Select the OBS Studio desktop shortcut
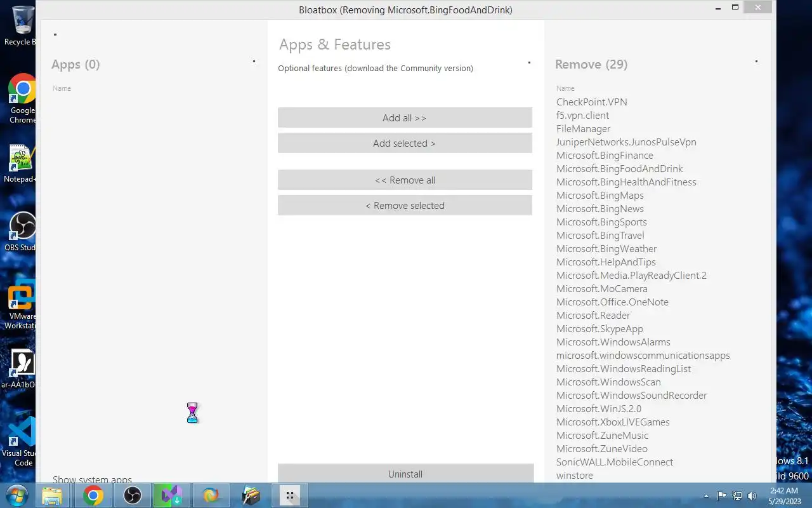Image resolution: width=812 pixels, height=508 pixels. click(x=22, y=232)
